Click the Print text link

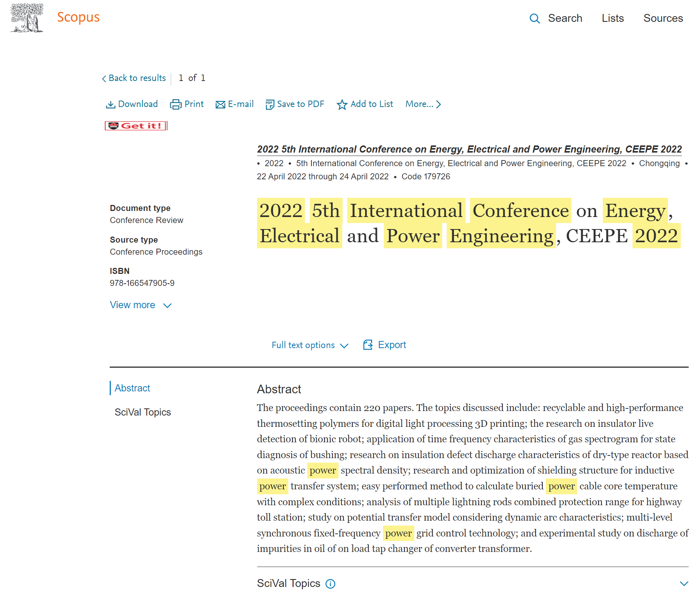click(194, 104)
